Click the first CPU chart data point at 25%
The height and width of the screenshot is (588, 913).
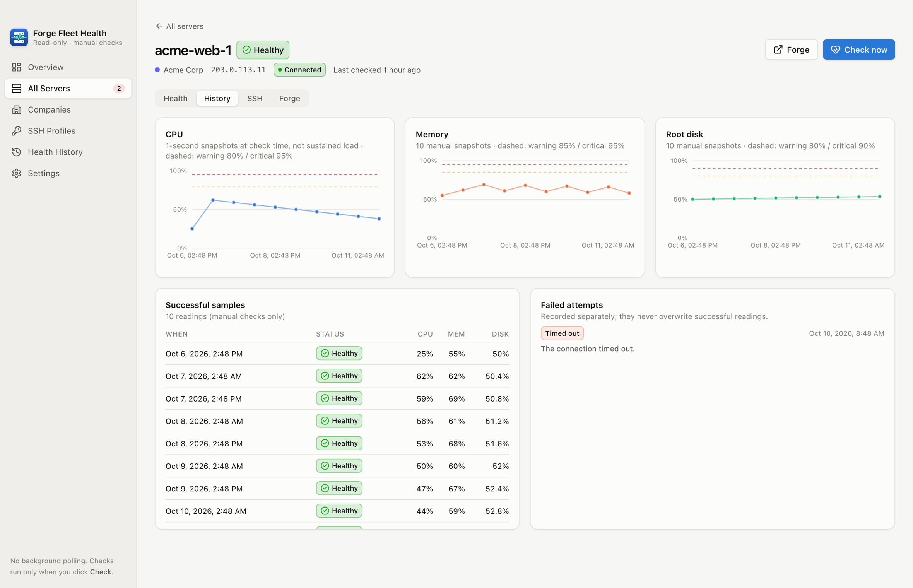coord(192,229)
